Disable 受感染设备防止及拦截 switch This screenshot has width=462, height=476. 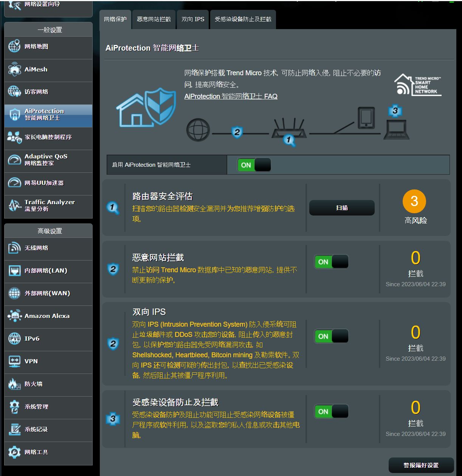[332, 411]
